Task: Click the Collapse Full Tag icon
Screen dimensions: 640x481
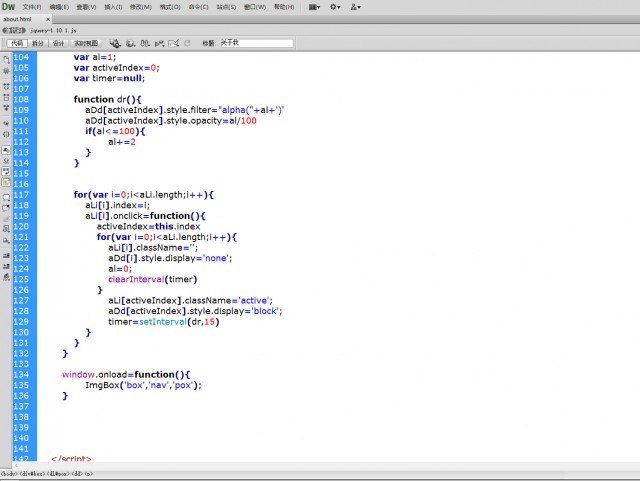Action: tap(6, 87)
